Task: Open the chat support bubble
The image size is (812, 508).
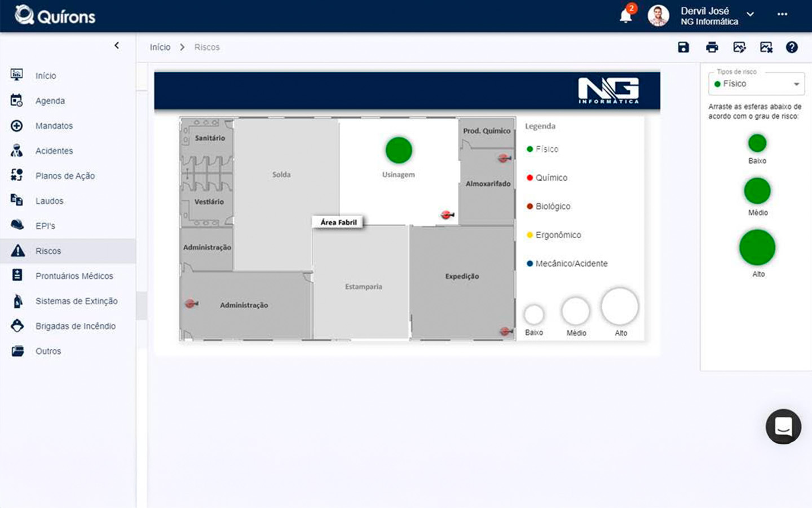Action: (x=783, y=427)
